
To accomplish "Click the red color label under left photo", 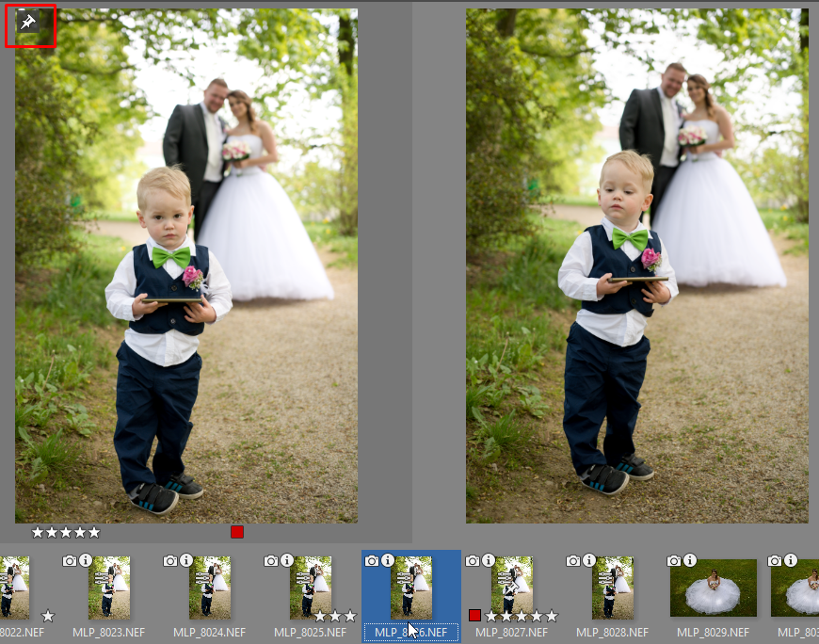I will coord(237,533).
